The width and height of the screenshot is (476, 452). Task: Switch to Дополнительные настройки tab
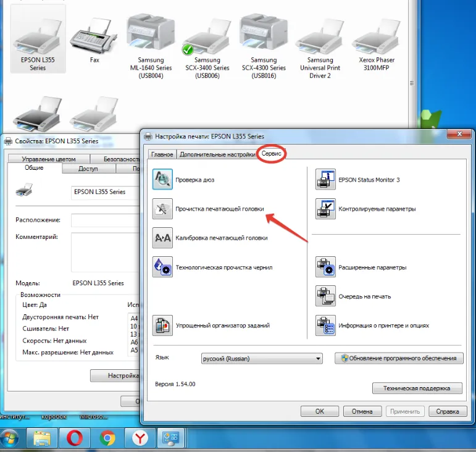point(217,154)
